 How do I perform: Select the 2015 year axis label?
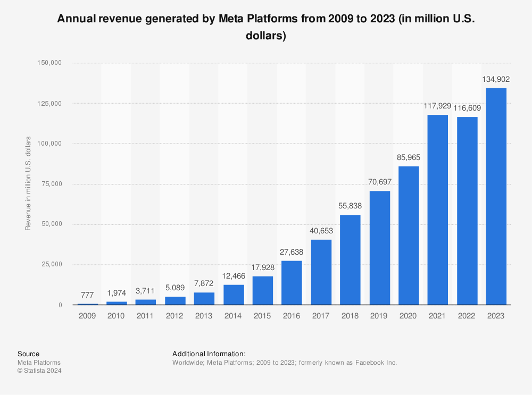[262, 315]
